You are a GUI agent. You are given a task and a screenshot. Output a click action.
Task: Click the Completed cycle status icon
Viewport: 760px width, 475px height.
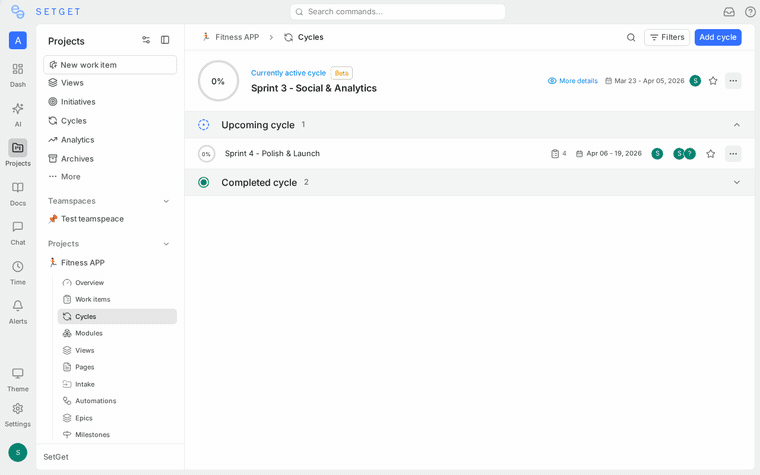(x=204, y=182)
